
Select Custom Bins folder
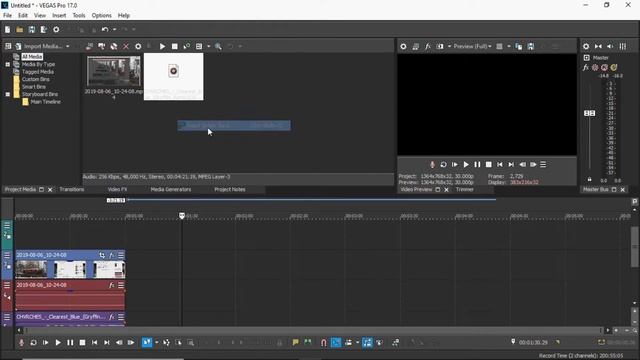pos(36,79)
